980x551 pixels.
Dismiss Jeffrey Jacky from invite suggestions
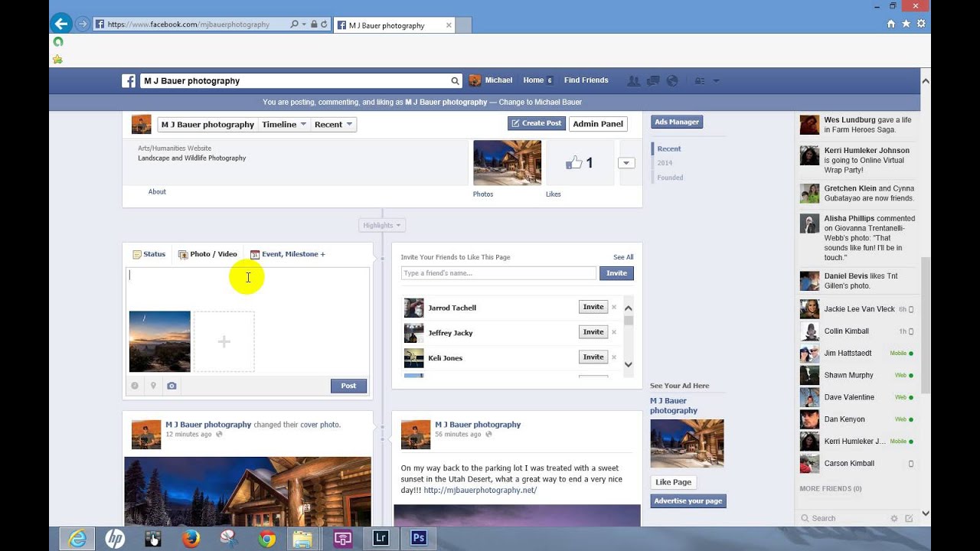613,332
